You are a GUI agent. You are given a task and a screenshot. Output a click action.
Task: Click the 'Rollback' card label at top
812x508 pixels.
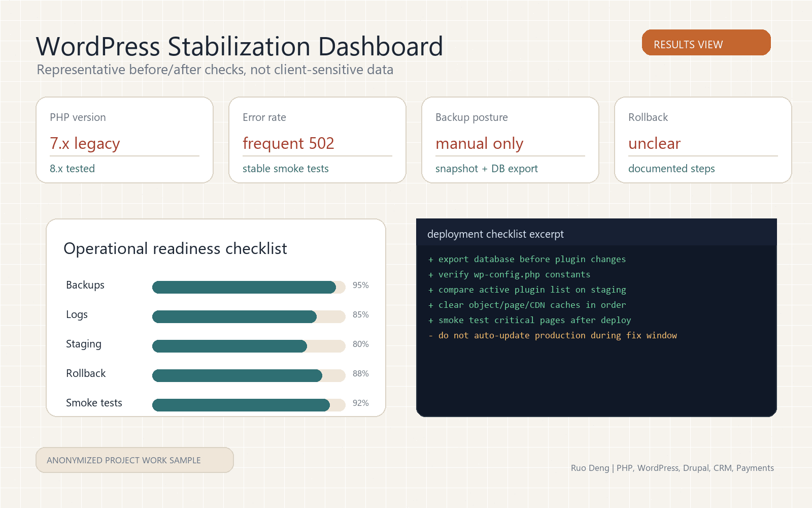pos(648,117)
